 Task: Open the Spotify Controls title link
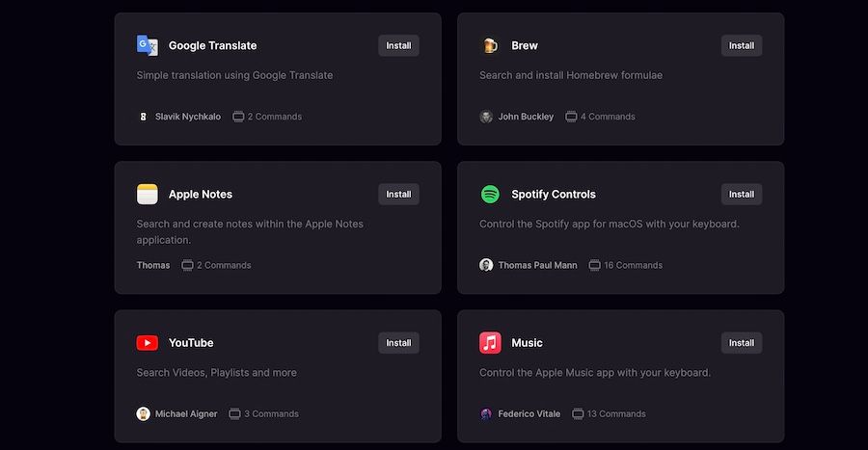coord(554,194)
